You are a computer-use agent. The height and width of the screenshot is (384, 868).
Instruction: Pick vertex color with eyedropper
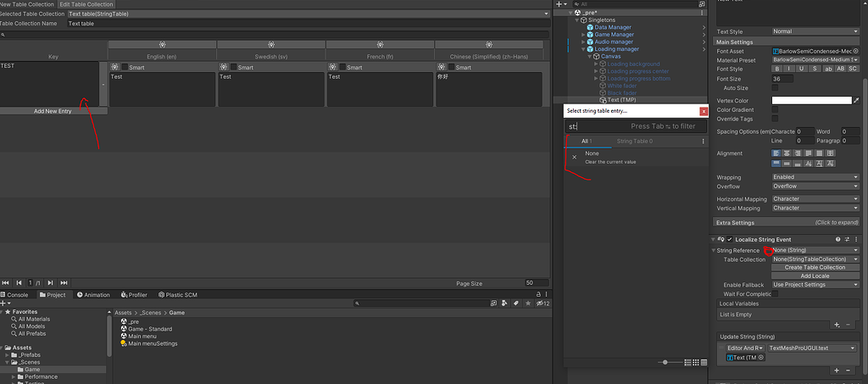[856, 100]
